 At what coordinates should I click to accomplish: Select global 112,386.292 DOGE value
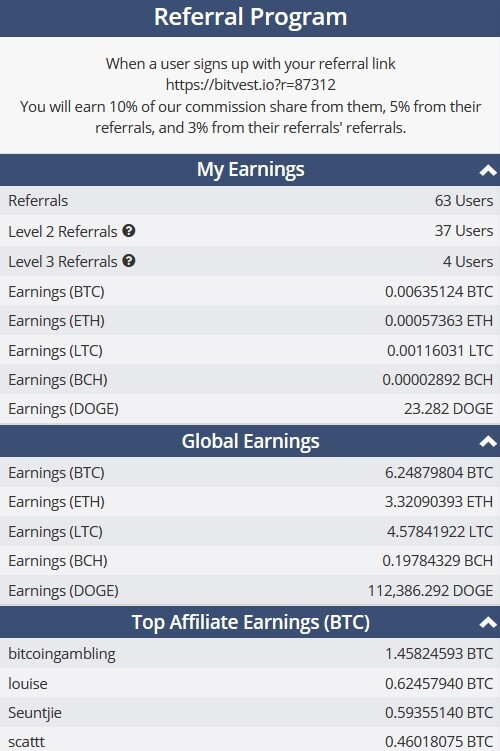point(430,591)
